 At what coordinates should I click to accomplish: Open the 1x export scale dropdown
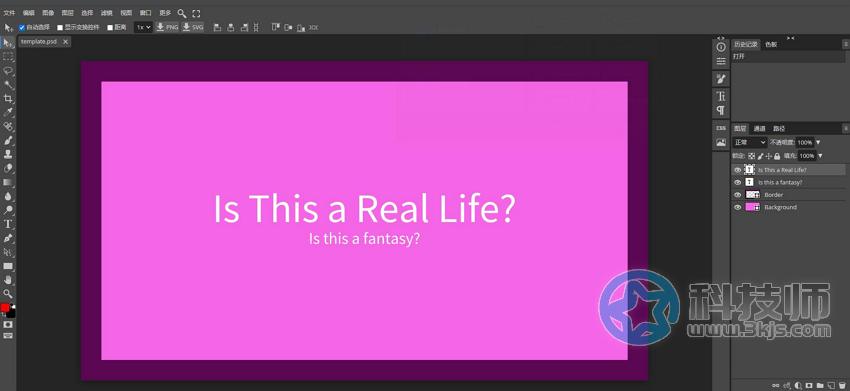click(144, 27)
